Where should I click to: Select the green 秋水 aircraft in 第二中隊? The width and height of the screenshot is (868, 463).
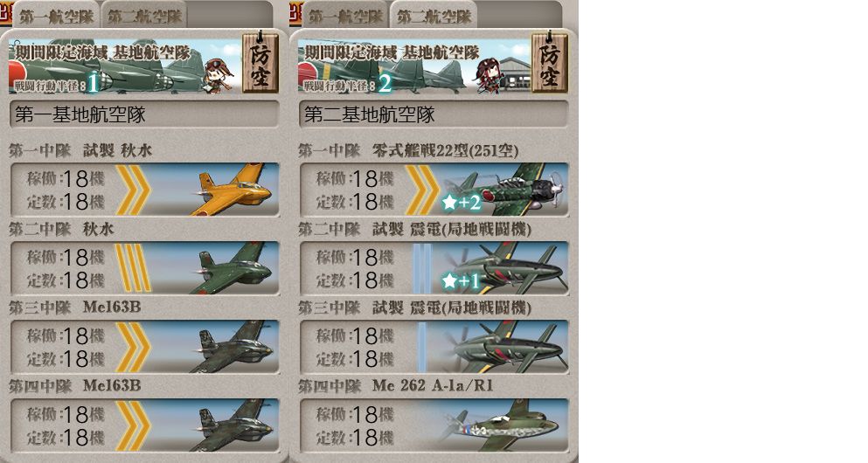point(233,267)
